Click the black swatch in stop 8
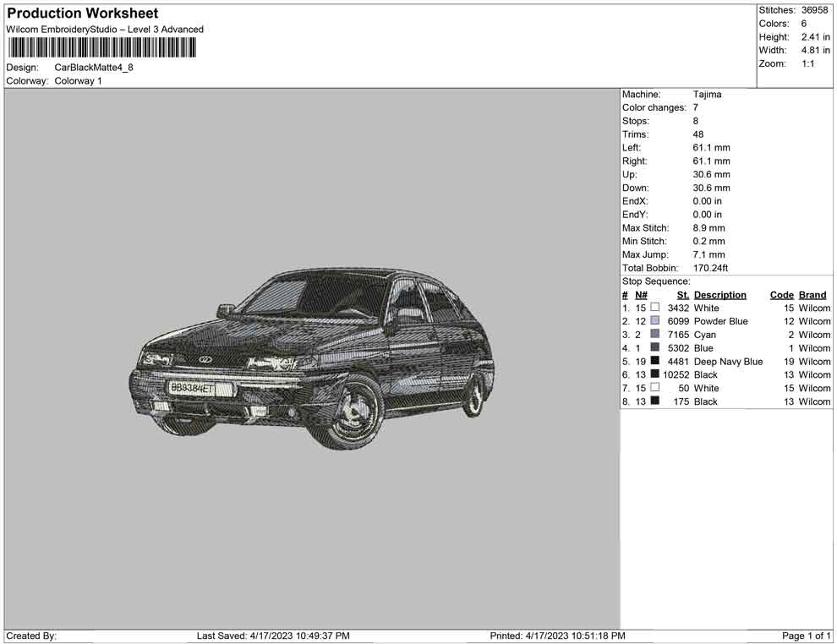Image resolution: width=837 pixels, height=644 pixels. coord(655,401)
